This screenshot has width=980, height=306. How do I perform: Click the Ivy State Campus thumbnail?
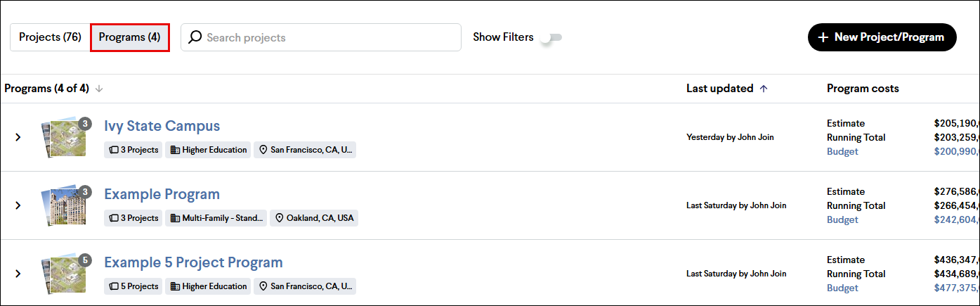coord(64,137)
